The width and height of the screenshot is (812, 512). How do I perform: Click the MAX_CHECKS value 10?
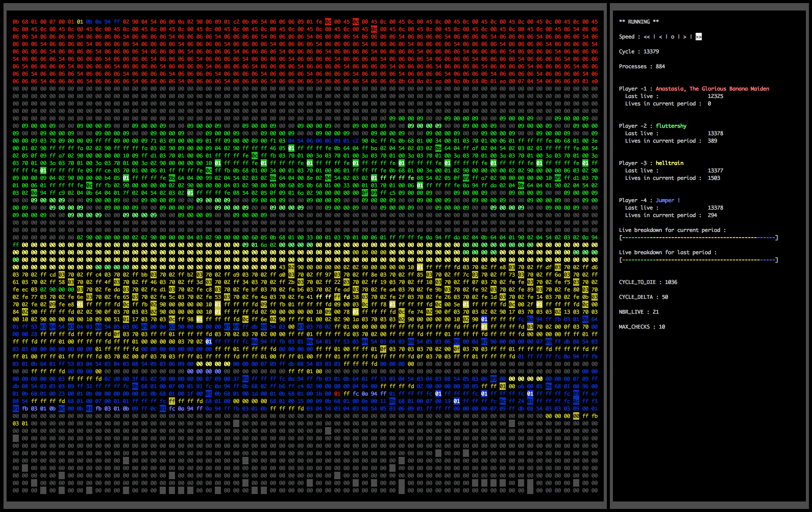point(662,327)
